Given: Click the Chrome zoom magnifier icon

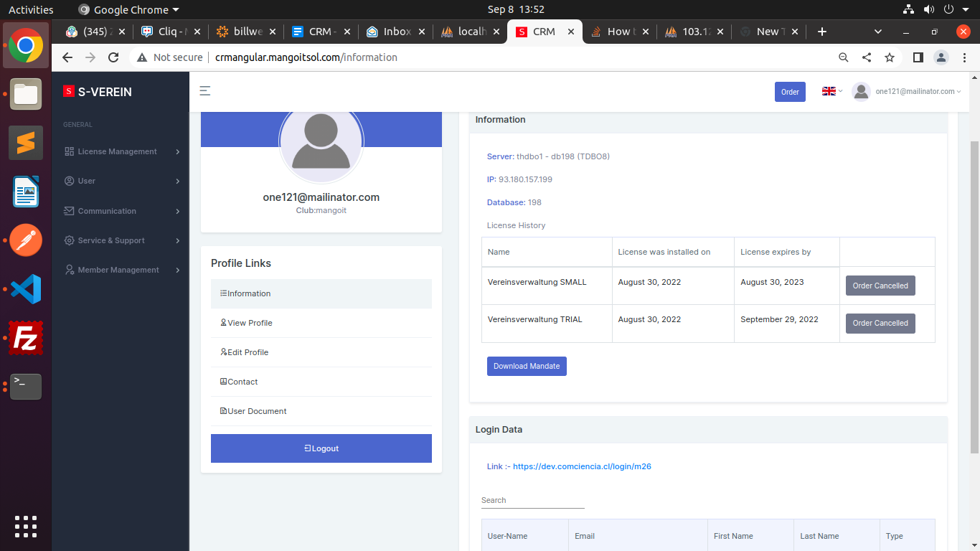Looking at the screenshot, I should tap(844, 57).
